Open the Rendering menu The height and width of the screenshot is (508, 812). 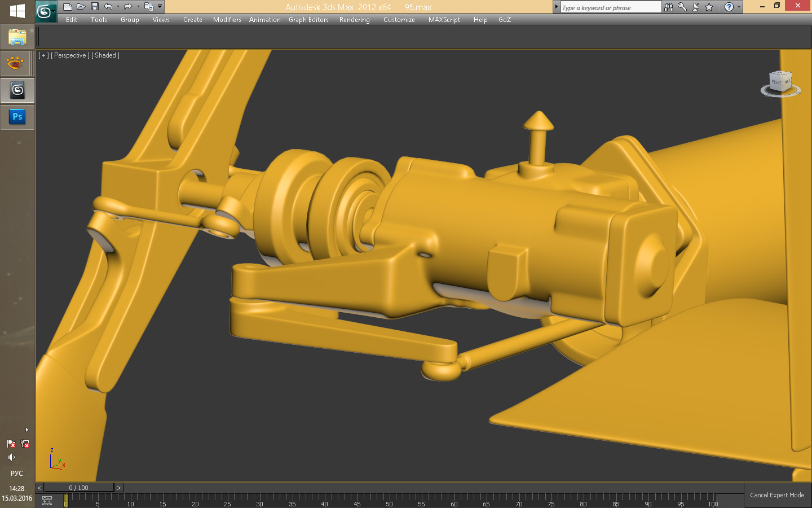pos(354,20)
